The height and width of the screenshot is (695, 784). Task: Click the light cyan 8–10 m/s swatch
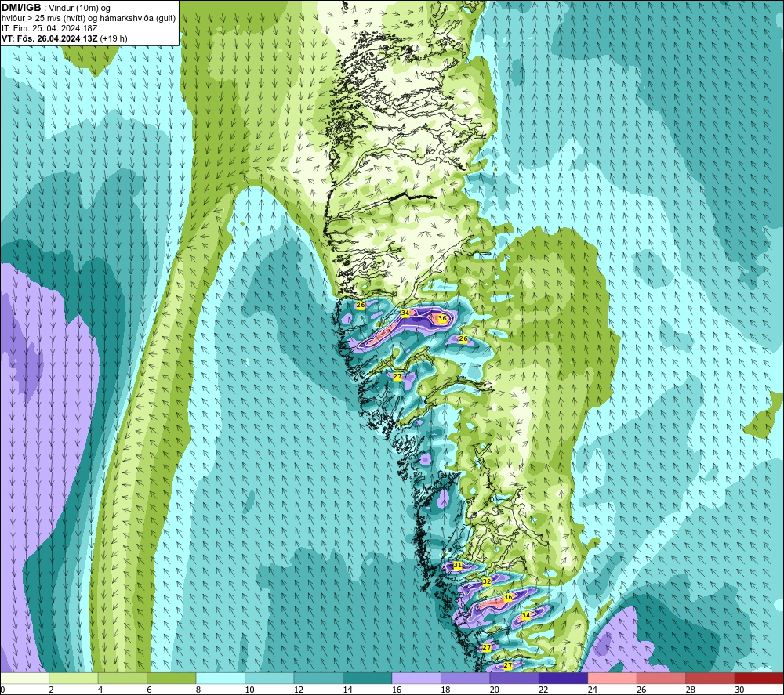tap(220, 678)
